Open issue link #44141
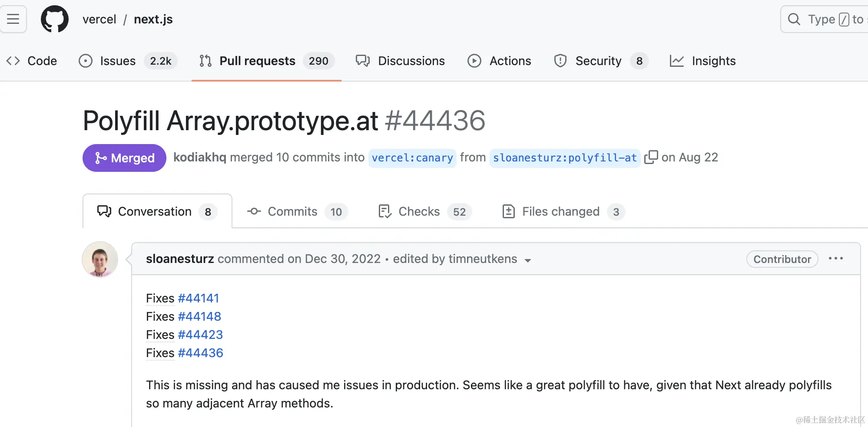868x427 pixels. click(x=199, y=298)
